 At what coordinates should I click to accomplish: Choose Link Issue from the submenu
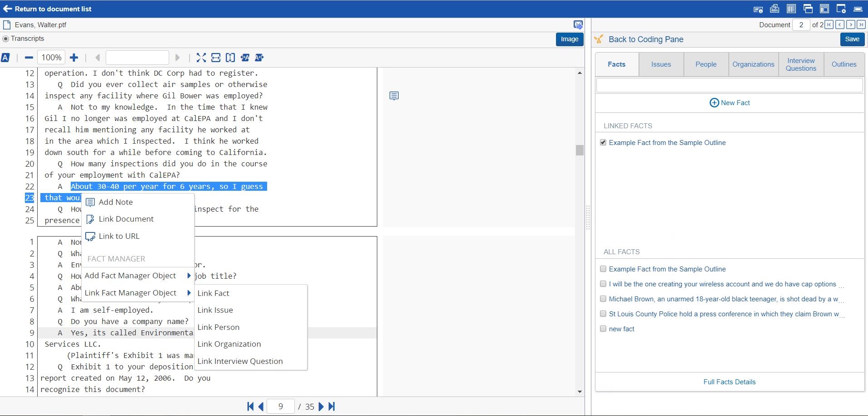(215, 310)
